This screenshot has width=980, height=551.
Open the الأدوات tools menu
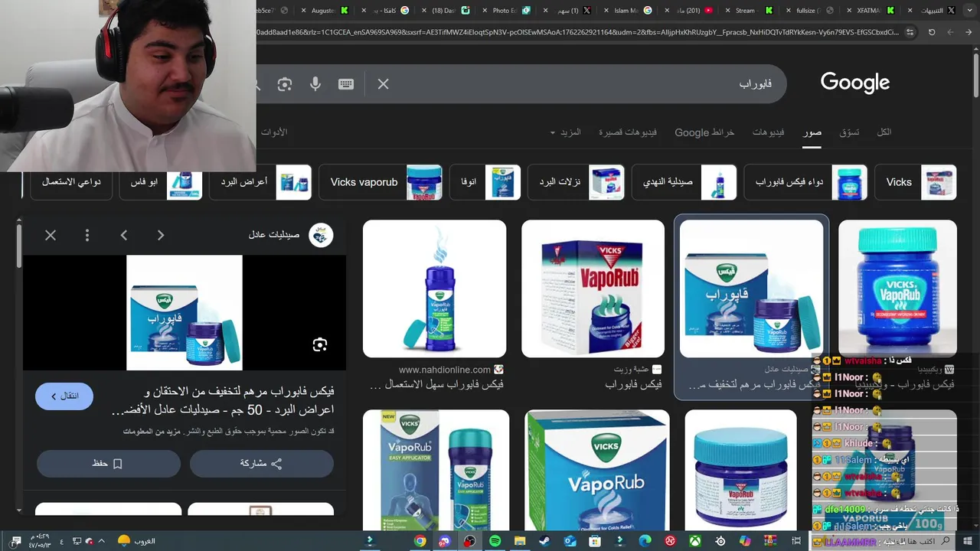[x=274, y=132]
